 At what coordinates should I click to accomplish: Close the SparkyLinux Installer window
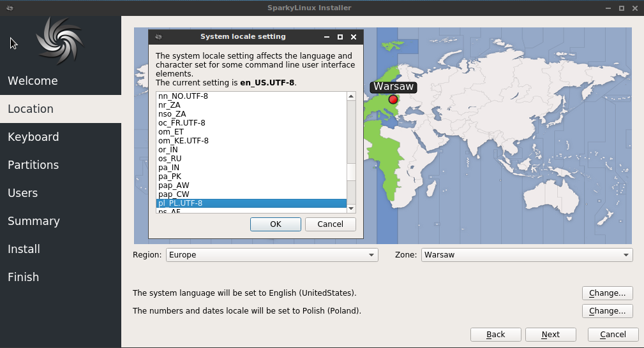(x=635, y=8)
